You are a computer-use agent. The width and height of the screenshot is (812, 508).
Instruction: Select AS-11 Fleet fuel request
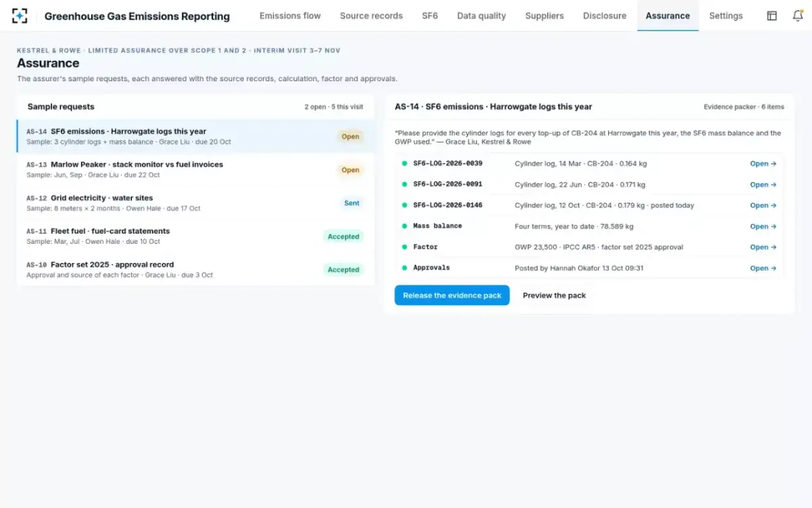point(196,236)
